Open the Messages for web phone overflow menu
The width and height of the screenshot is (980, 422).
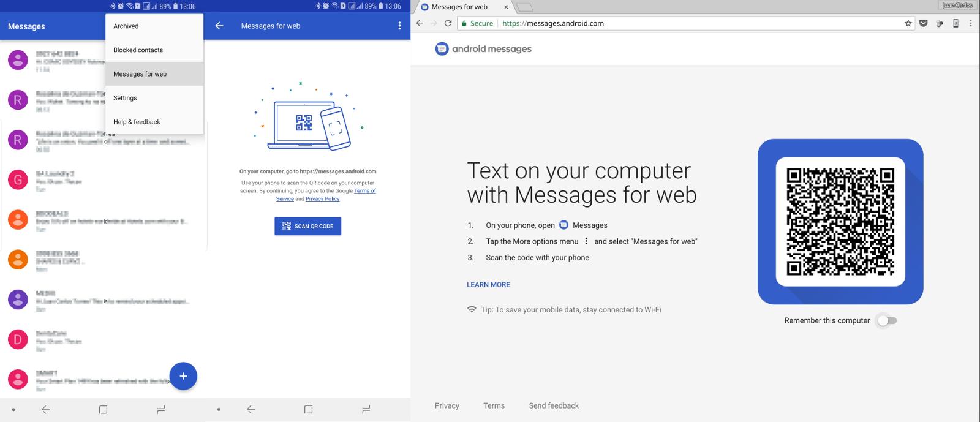399,26
